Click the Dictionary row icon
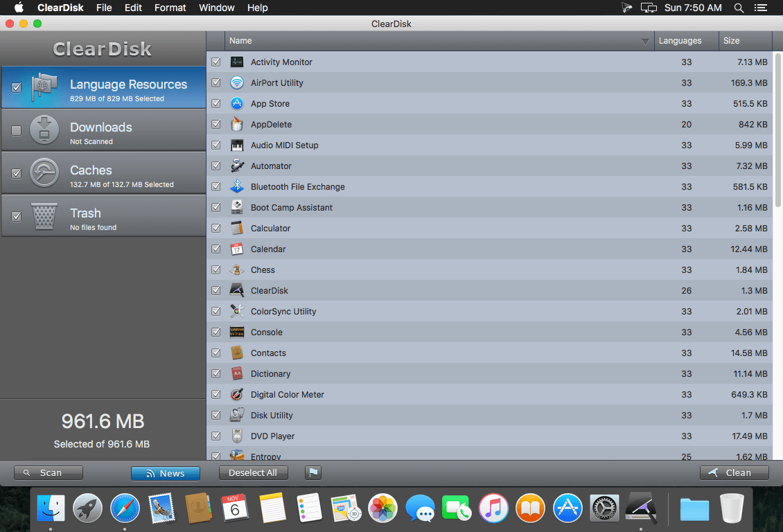 click(237, 374)
